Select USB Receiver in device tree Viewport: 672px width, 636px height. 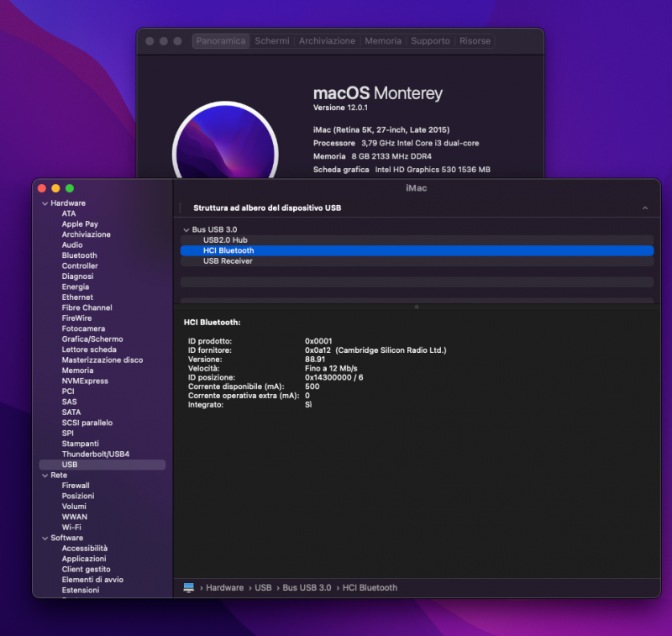pos(228,261)
